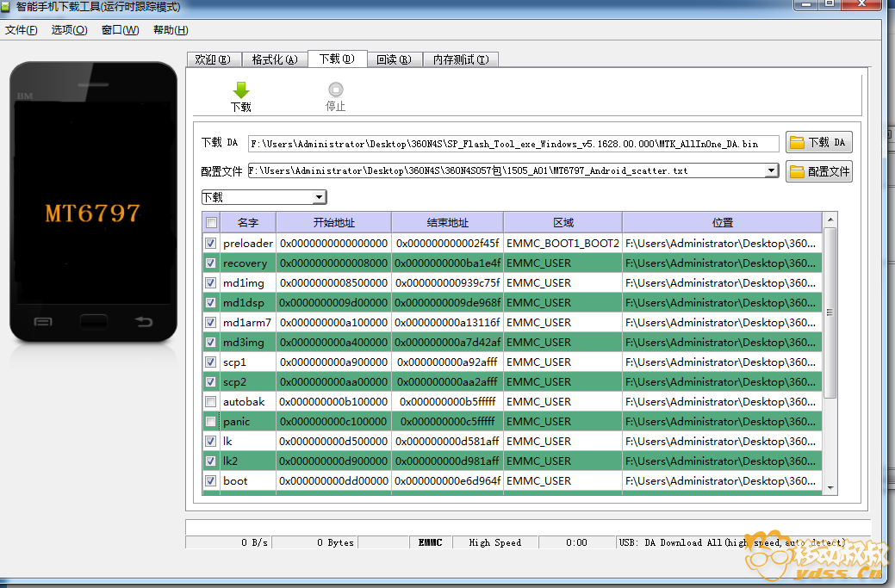Viewport: 895px width, 588px height.
Task: Open the 帮助 (Help) menu
Action: click(x=171, y=30)
